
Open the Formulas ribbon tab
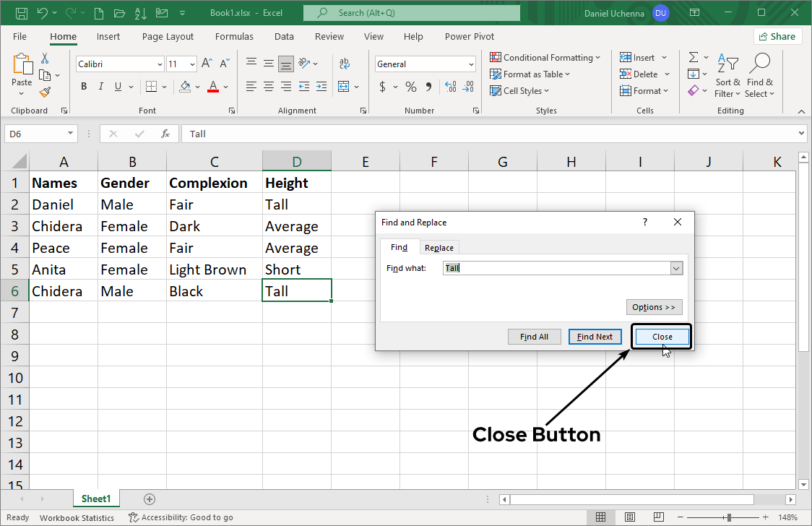[x=234, y=36]
